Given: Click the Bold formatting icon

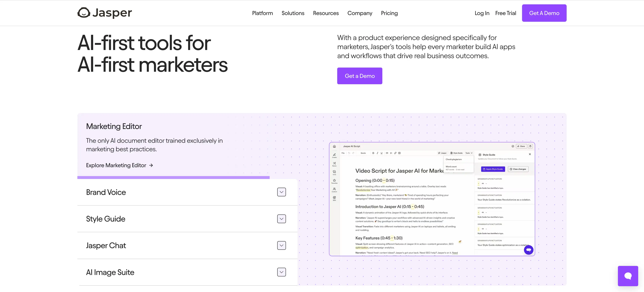Looking at the screenshot, I should 373,153.
